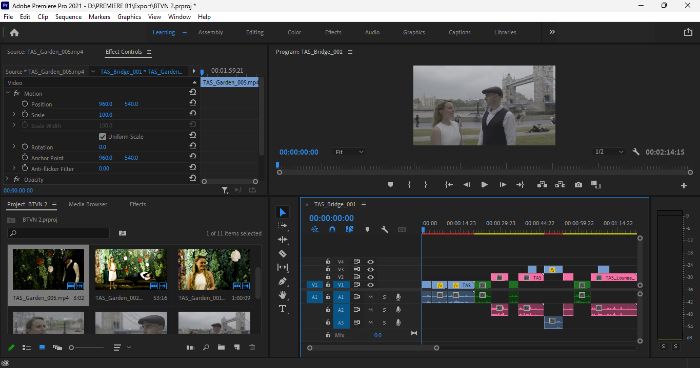Switch to the Media Browser tab
700x368 pixels.
coord(88,204)
